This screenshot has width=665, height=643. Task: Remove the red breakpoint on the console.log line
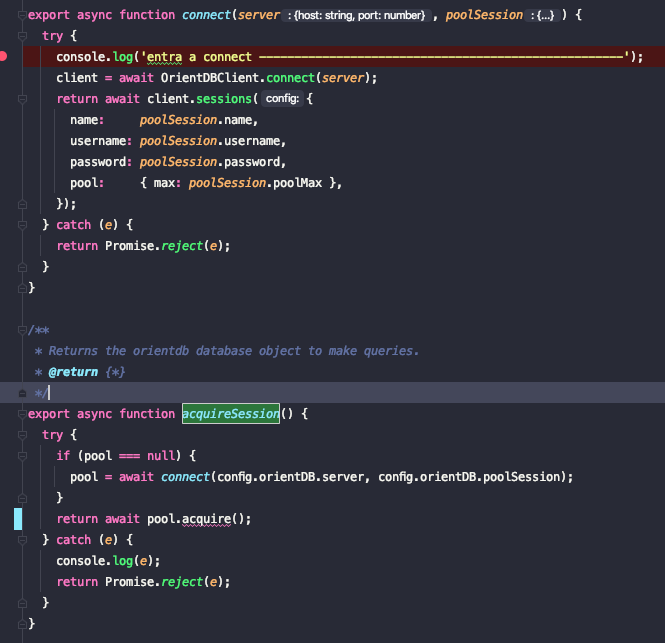tap(3, 56)
